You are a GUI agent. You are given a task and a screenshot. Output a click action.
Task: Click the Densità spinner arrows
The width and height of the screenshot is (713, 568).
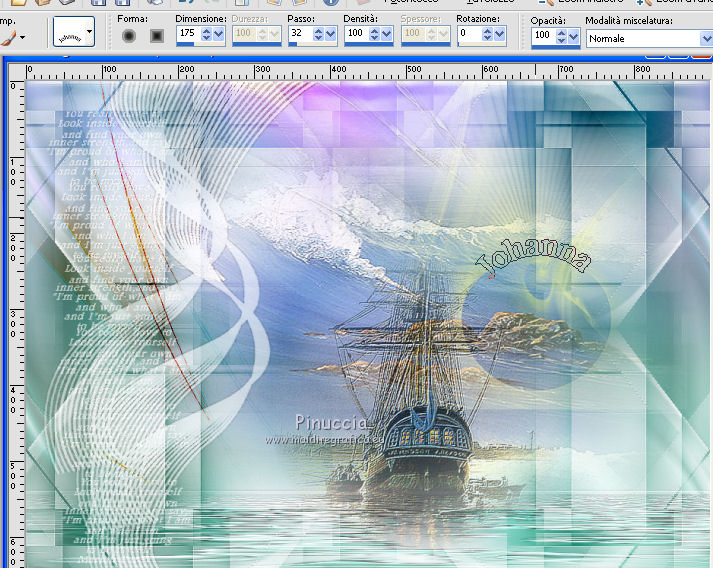[375, 34]
